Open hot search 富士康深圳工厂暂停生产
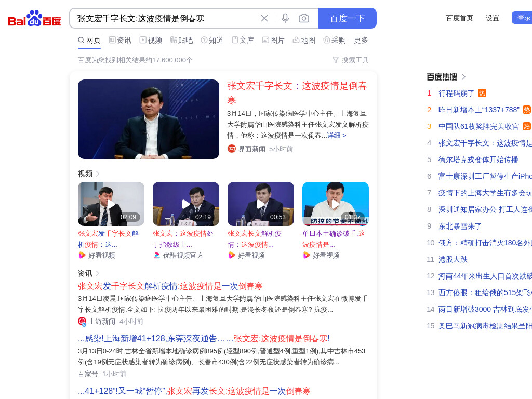 pyautogui.click(x=485, y=177)
